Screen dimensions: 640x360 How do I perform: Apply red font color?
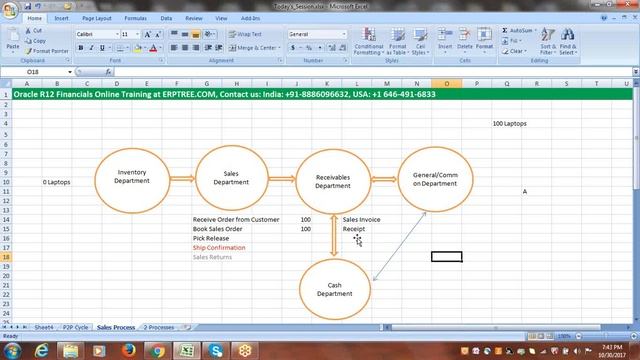153,48
